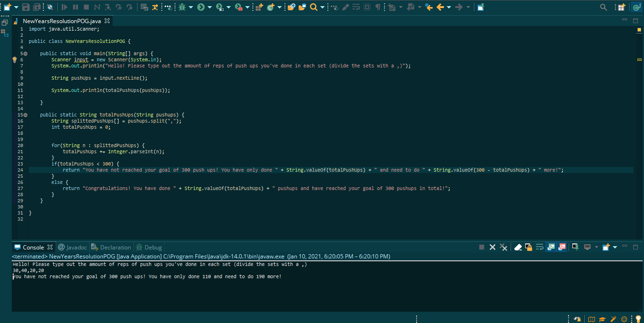Close the NewYearsResolutionPOG.java tab

[107, 21]
